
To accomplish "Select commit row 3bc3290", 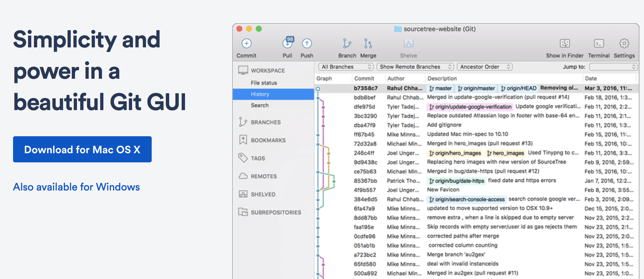I will [x=476, y=116].
